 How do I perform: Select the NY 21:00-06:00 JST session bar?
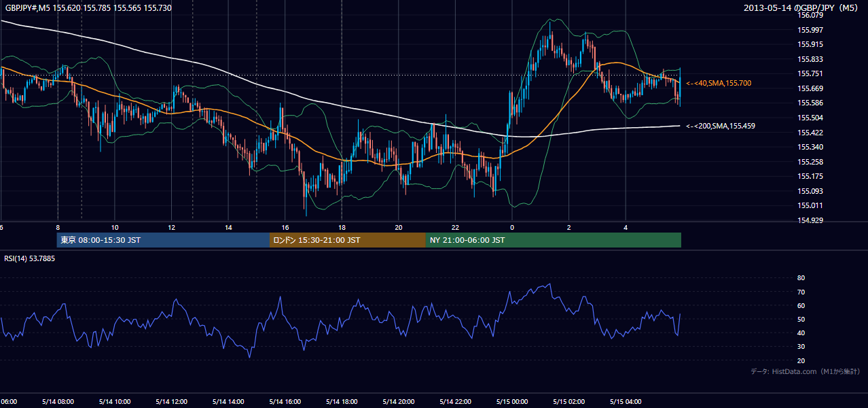(x=554, y=240)
